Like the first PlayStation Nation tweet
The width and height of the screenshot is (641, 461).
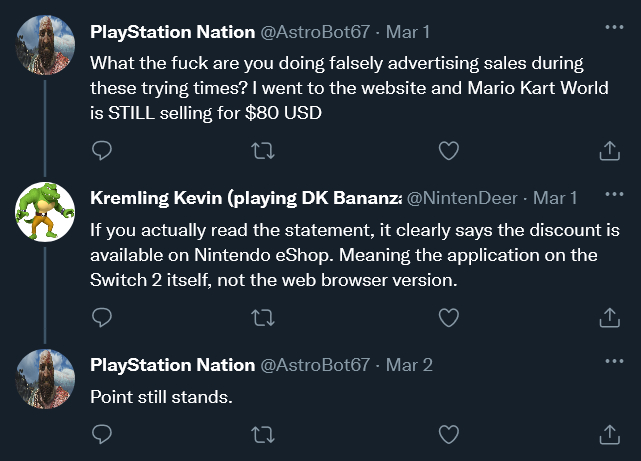449,151
